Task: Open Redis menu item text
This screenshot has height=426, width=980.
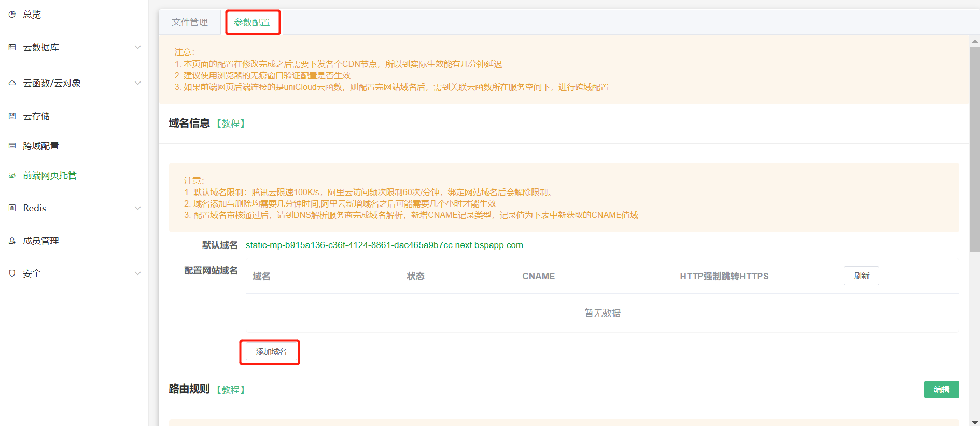Action: (x=35, y=208)
